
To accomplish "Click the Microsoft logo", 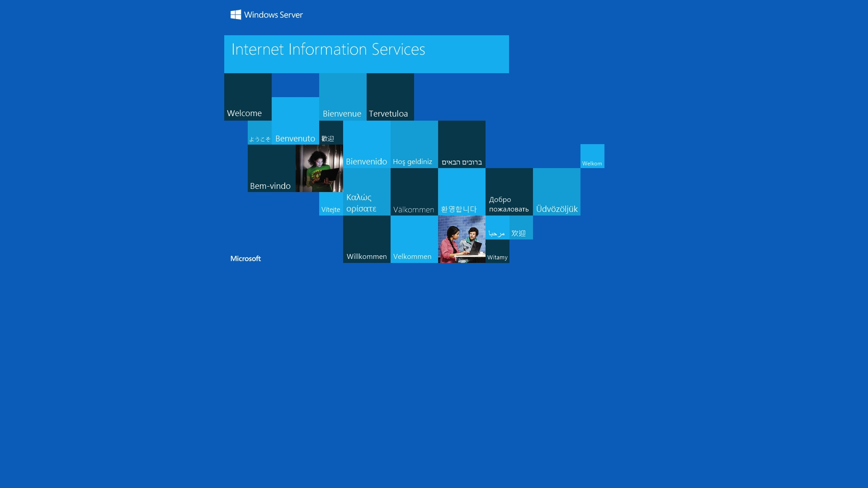I will click(x=245, y=258).
